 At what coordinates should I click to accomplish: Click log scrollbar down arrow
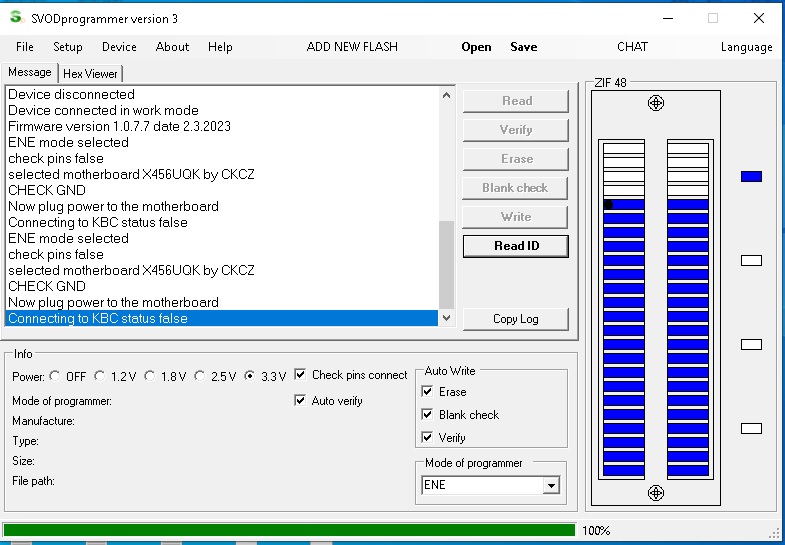coord(447,318)
